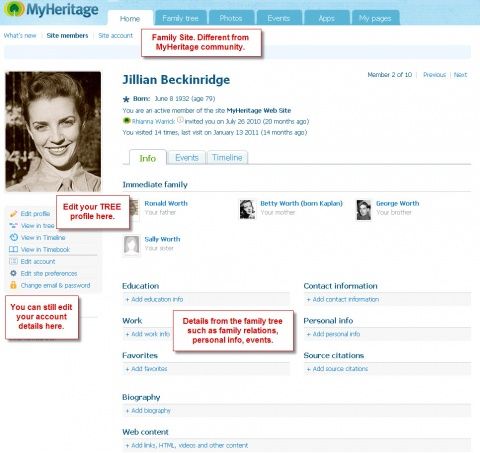Open the Family tree tab
The height and width of the screenshot is (453, 480).
[180, 18]
